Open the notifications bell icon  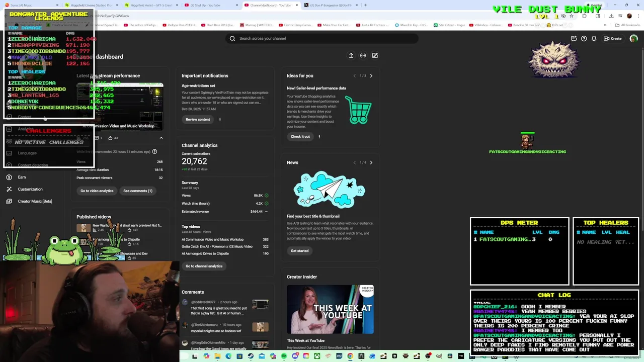(594, 39)
